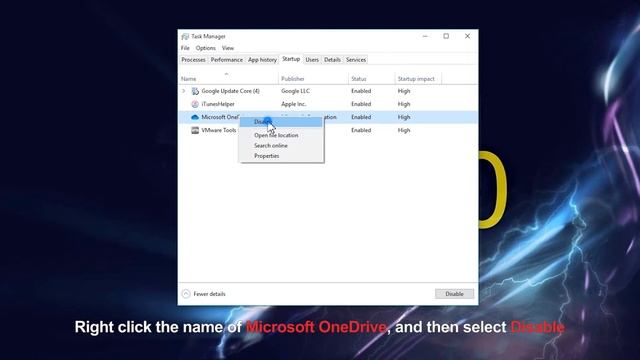Viewport: 640px width, 360px height.
Task: Switch to the Details tab
Action: point(332,60)
